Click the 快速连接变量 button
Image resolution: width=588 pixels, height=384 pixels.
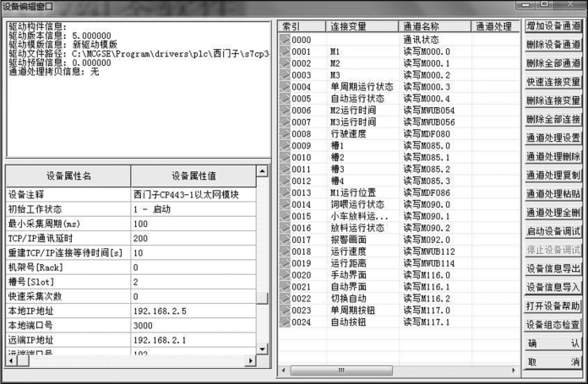tap(553, 82)
